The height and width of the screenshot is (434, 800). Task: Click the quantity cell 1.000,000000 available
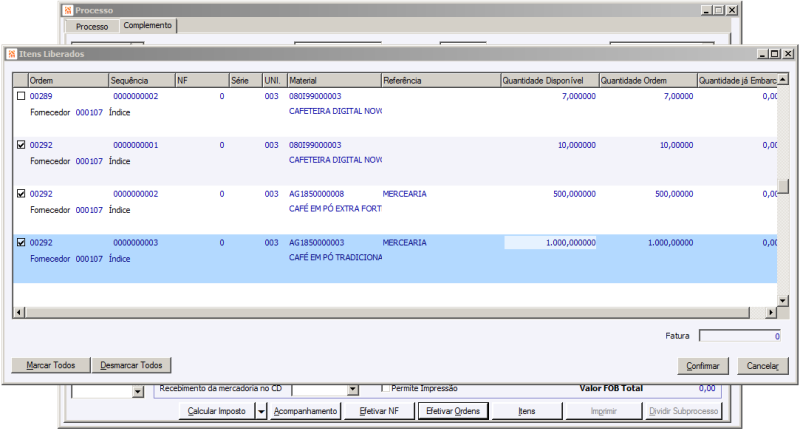click(x=550, y=242)
